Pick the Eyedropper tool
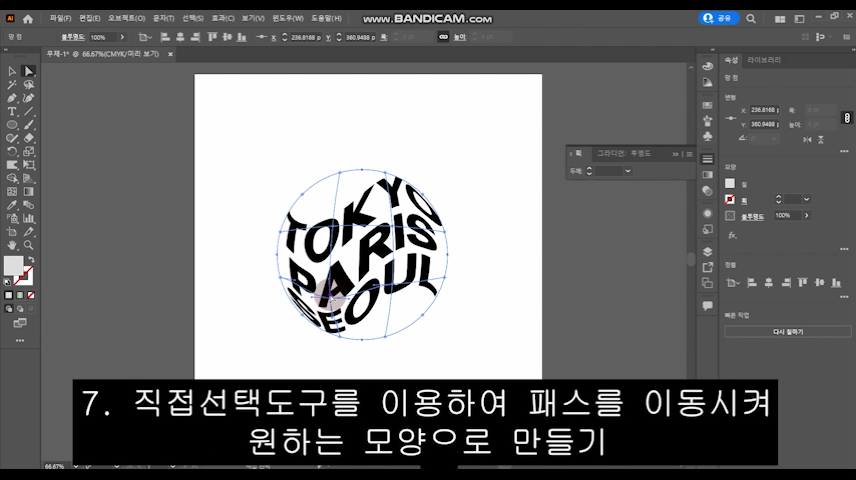The height and width of the screenshot is (480, 856). tap(11, 205)
